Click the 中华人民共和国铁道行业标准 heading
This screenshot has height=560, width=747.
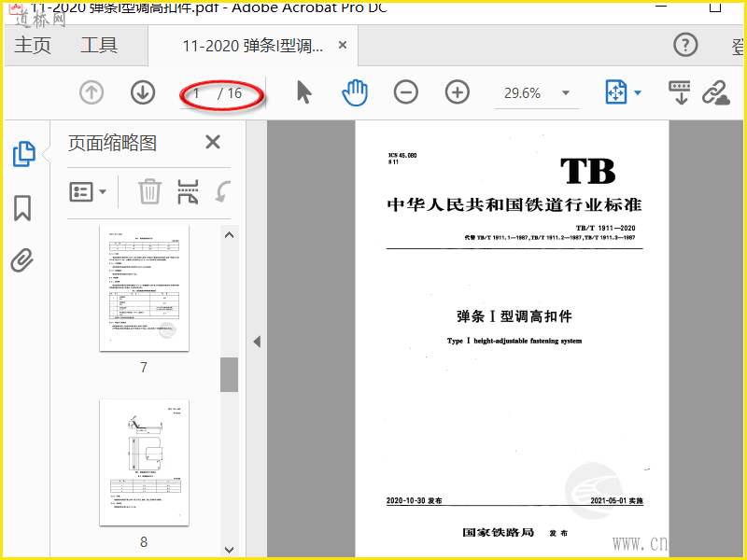(514, 204)
